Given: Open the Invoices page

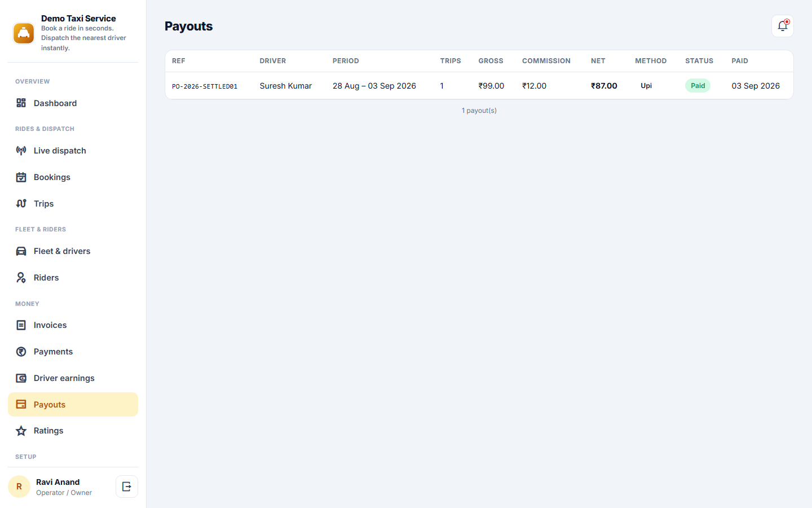Looking at the screenshot, I should click(x=73, y=325).
